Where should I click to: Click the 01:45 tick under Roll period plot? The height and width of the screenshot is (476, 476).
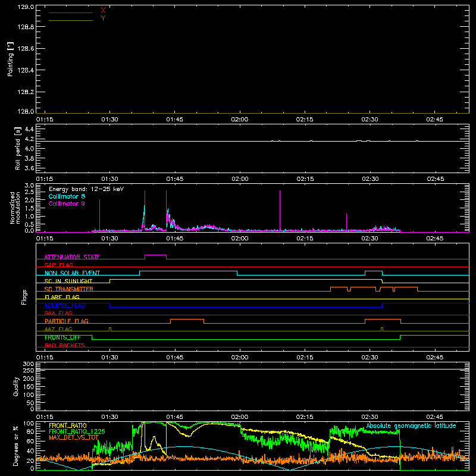[x=174, y=179]
